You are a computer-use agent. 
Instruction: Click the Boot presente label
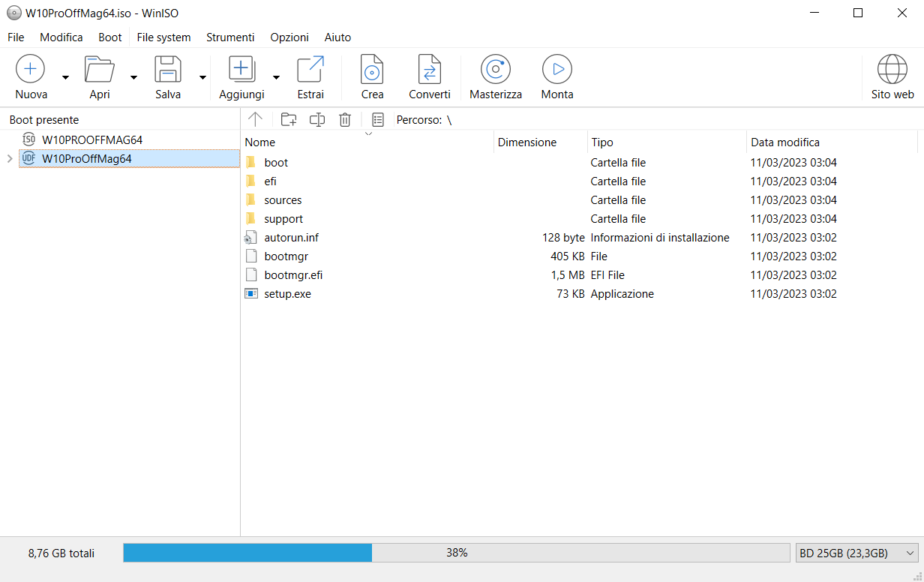tap(44, 119)
